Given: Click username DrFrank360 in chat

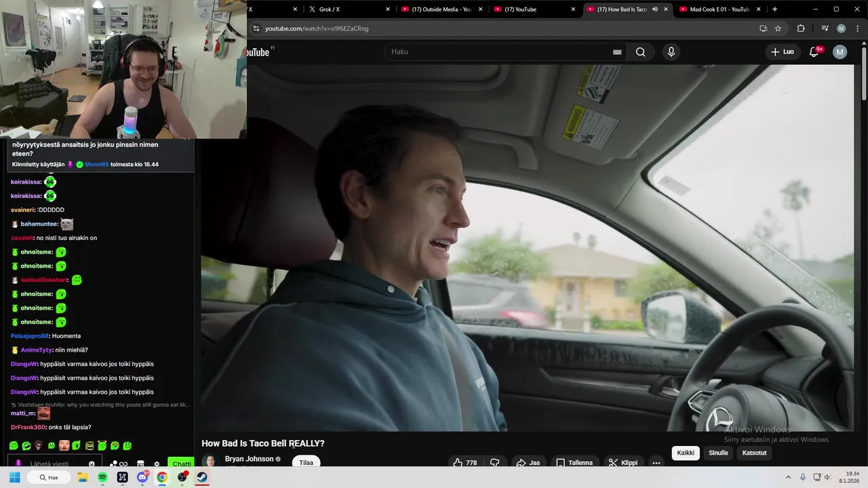Looking at the screenshot, I should coord(28,427).
